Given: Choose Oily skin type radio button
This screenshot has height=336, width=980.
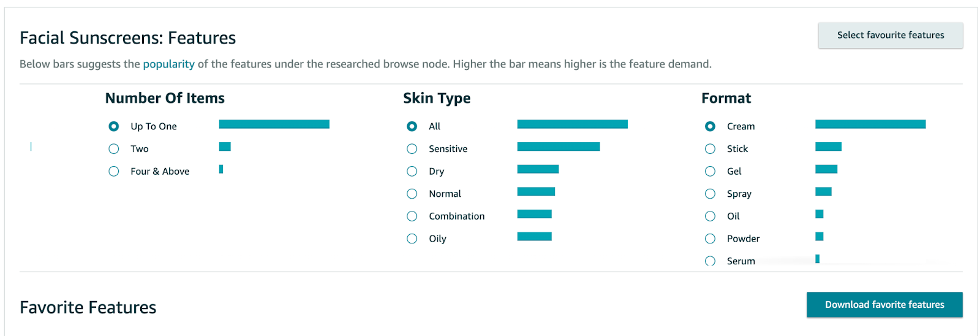Looking at the screenshot, I should point(412,239).
